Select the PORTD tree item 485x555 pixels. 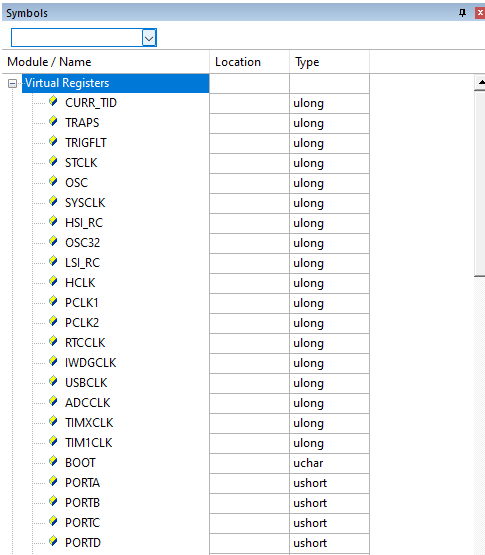(x=83, y=543)
